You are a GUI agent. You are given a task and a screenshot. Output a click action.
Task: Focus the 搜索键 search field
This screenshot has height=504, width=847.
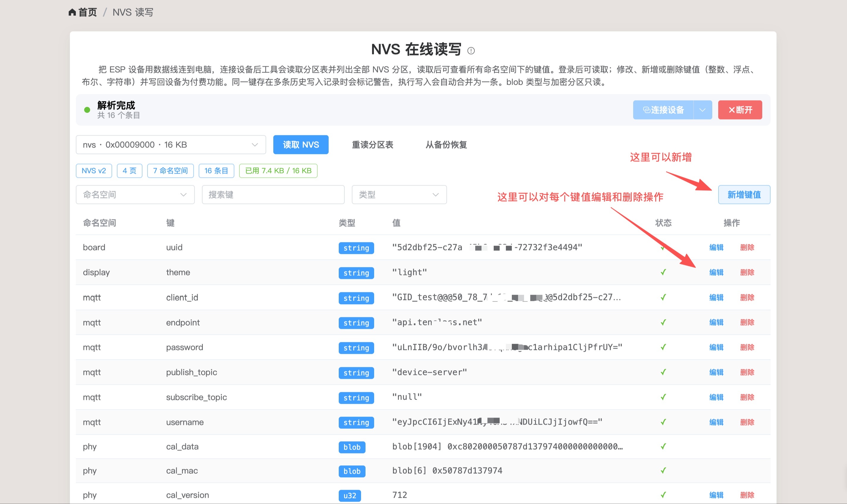(273, 194)
